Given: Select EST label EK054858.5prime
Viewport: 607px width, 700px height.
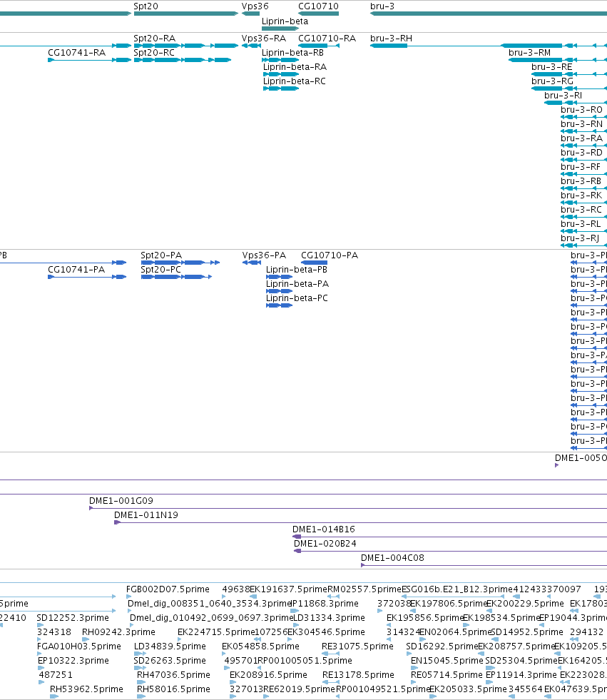Looking at the screenshot, I should (x=260, y=646).
